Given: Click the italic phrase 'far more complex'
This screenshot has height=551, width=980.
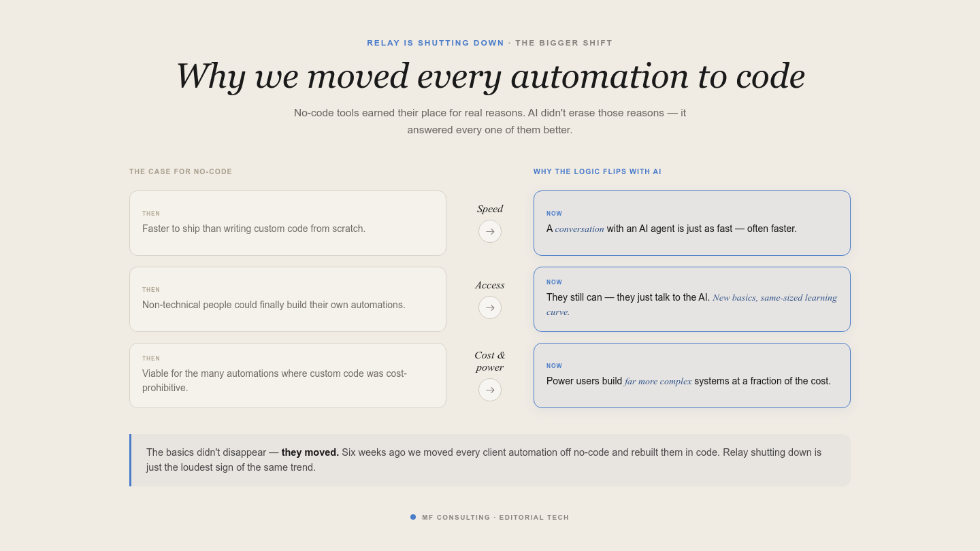Looking at the screenshot, I should [x=658, y=381].
